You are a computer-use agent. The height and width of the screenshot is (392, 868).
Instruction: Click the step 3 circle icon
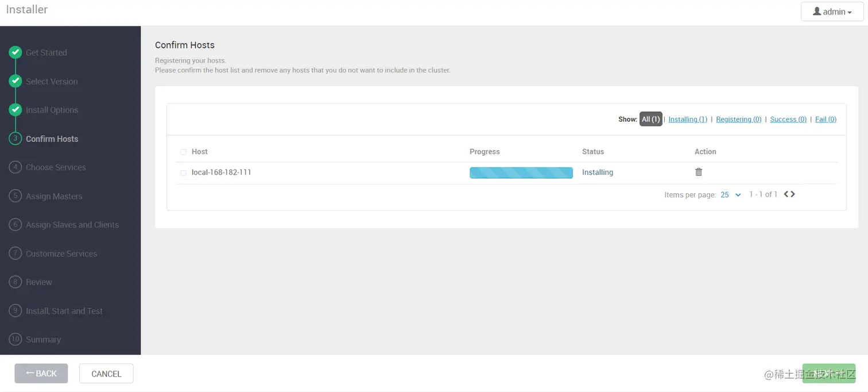click(15, 139)
